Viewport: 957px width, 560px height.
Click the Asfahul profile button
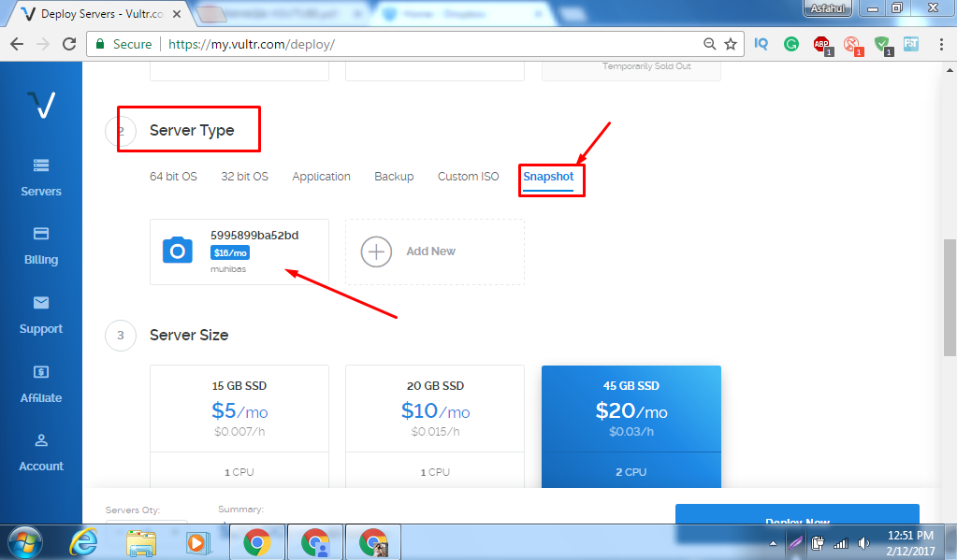828,8
